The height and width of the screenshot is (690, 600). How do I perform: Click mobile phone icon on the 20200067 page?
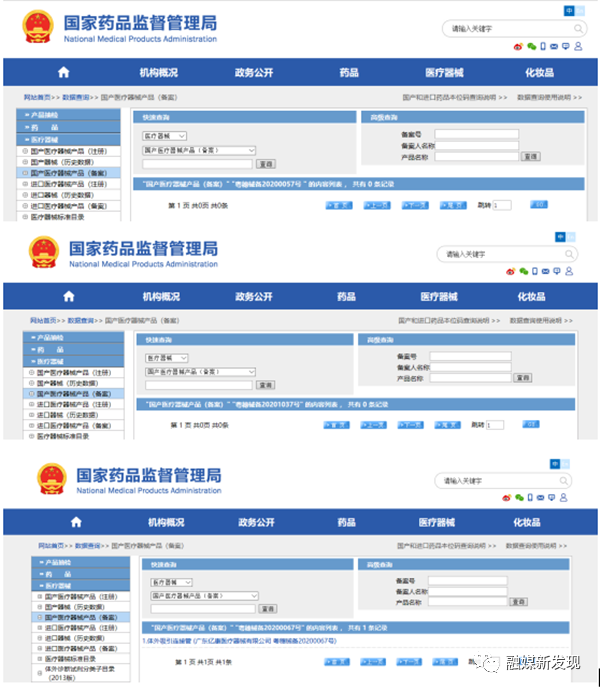click(530, 497)
